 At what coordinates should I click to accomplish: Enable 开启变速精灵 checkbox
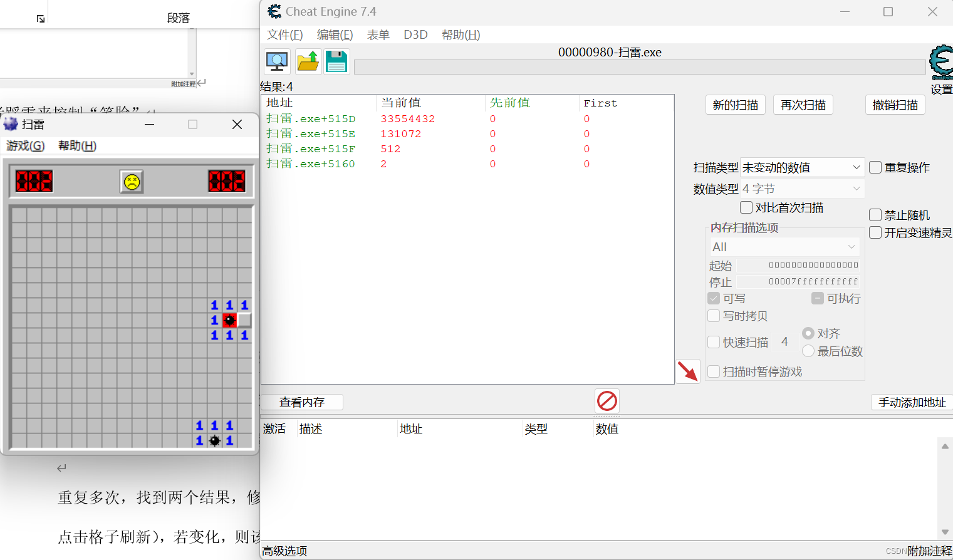[x=875, y=232]
